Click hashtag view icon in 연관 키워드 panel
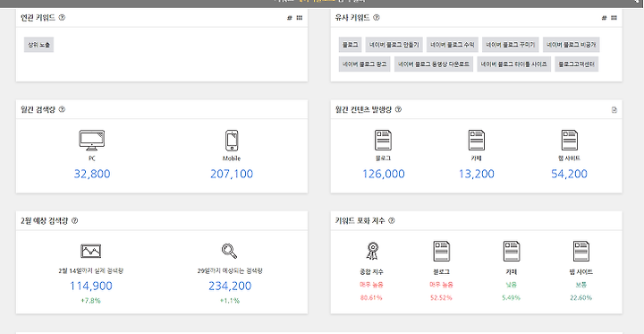The image size is (644, 334). pyautogui.click(x=289, y=18)
